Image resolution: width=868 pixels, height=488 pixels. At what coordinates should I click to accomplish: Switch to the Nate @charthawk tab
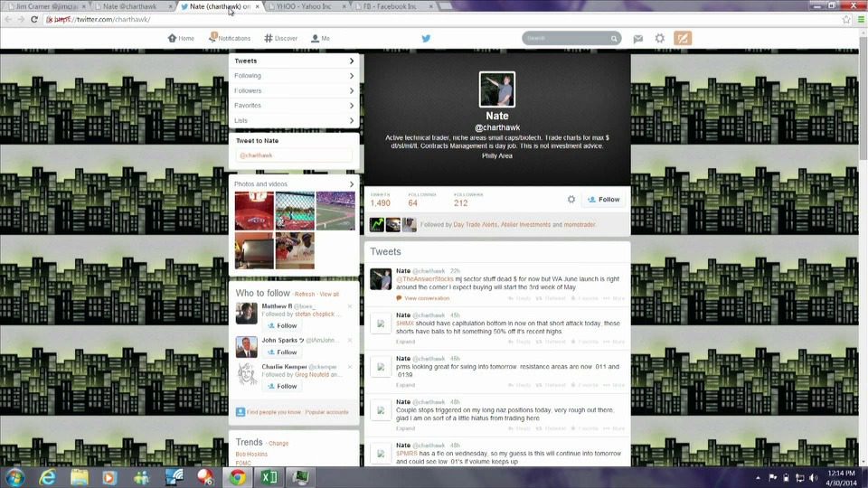[x=133, y=6]
